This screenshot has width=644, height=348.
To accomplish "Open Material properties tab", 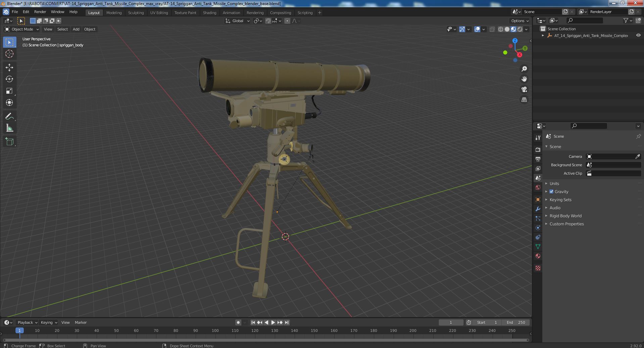I will point(538,256).
